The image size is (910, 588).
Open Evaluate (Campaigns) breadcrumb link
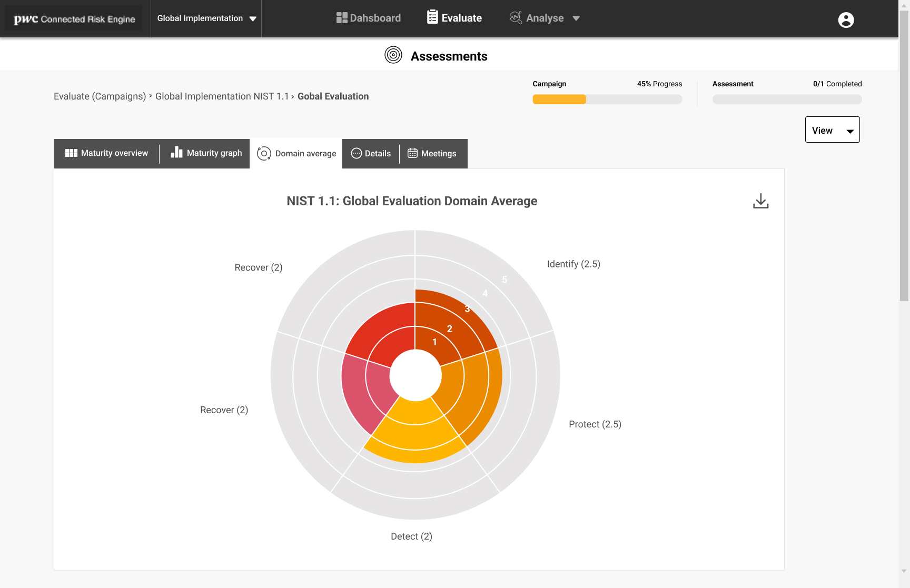100,96
